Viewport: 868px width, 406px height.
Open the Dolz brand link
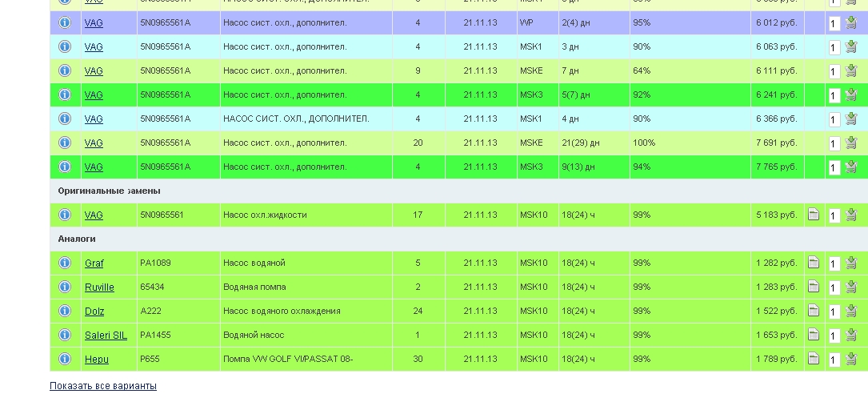(x=94, y=312)
